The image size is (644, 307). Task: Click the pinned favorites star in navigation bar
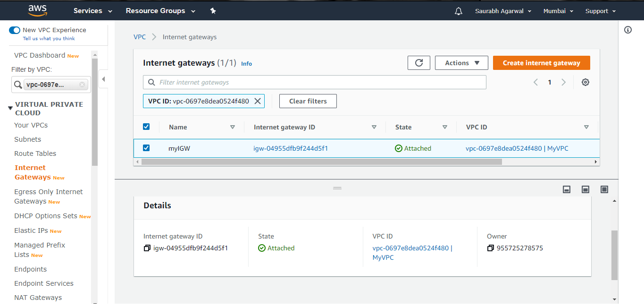(x=213, y=10)
